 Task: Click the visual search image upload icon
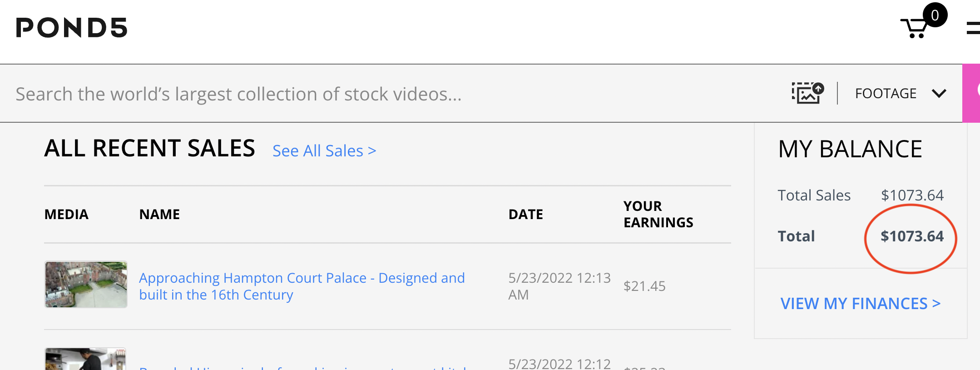pyautogui.click(x=807, y=93)
